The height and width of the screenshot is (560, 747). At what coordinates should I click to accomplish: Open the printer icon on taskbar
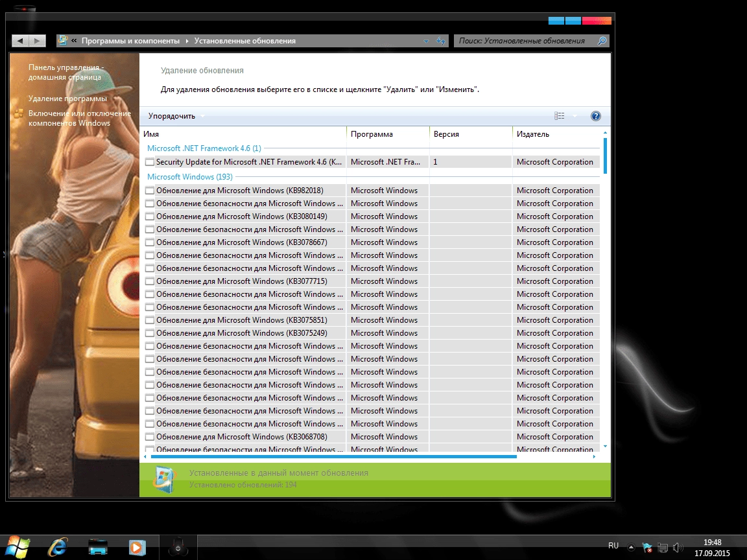pos(98,548)
